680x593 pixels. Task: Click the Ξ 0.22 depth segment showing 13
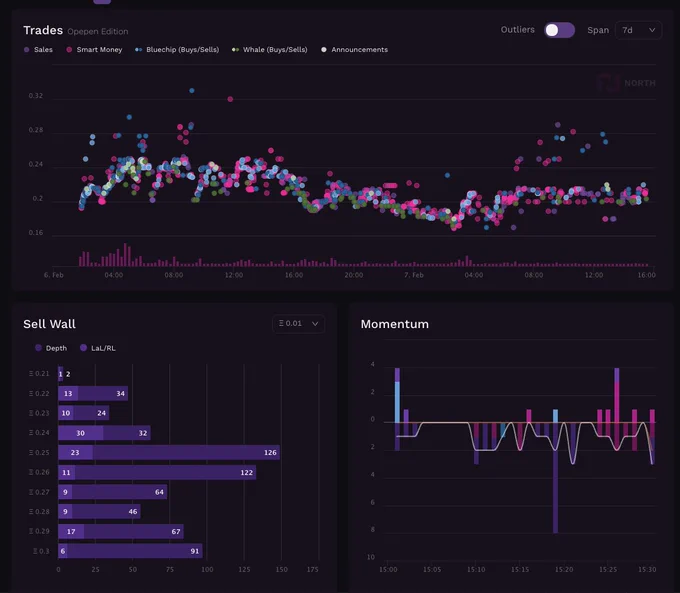68,393
